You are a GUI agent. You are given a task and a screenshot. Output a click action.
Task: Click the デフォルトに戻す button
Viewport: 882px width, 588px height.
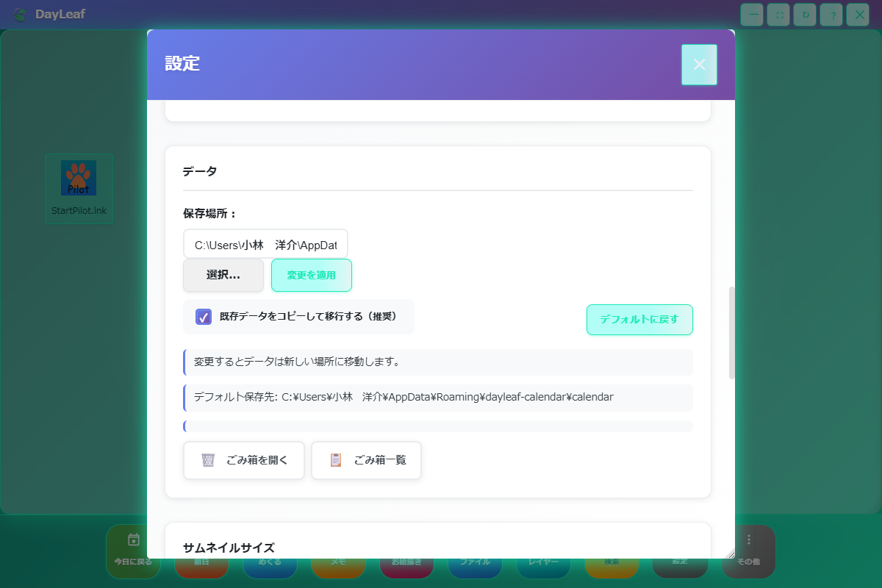639,320
